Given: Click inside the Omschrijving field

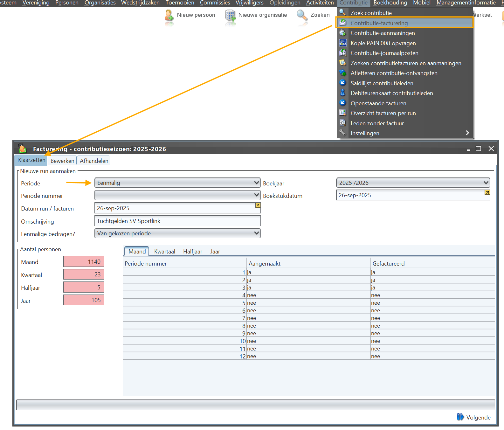Looking at the screenshot, I should pyautogui.click(x=177, y=221).
